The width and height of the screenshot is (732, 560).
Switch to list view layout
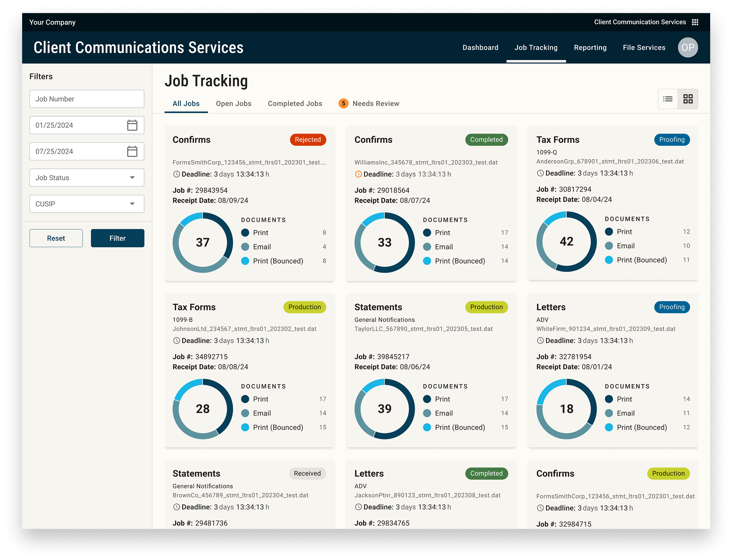click(668, 99)
